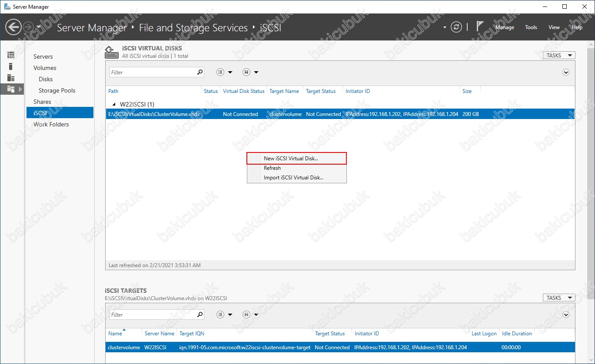Select the Dashboard icon in the left rail

point(11,55)
